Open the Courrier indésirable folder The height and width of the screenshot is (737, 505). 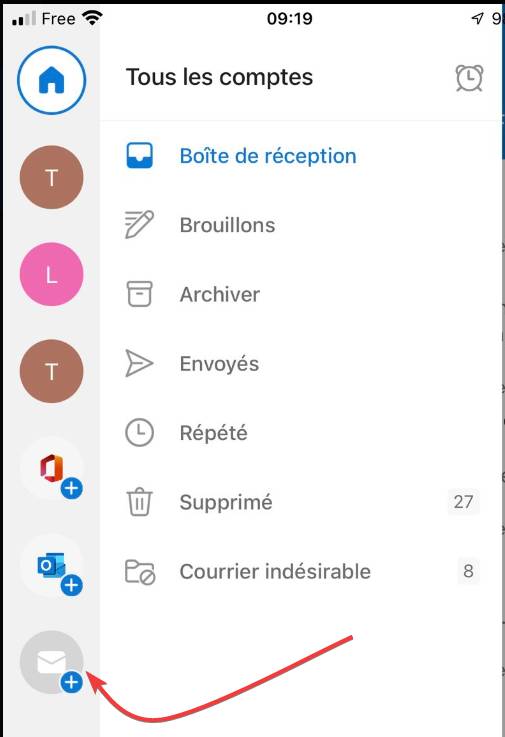pos(275,572)
